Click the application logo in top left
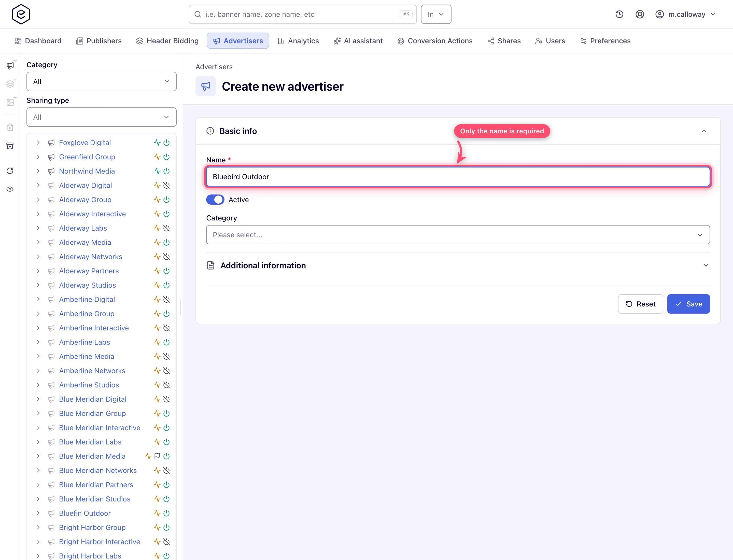The width and height of the screenshot is (733, 560). (x=21, y=14)
